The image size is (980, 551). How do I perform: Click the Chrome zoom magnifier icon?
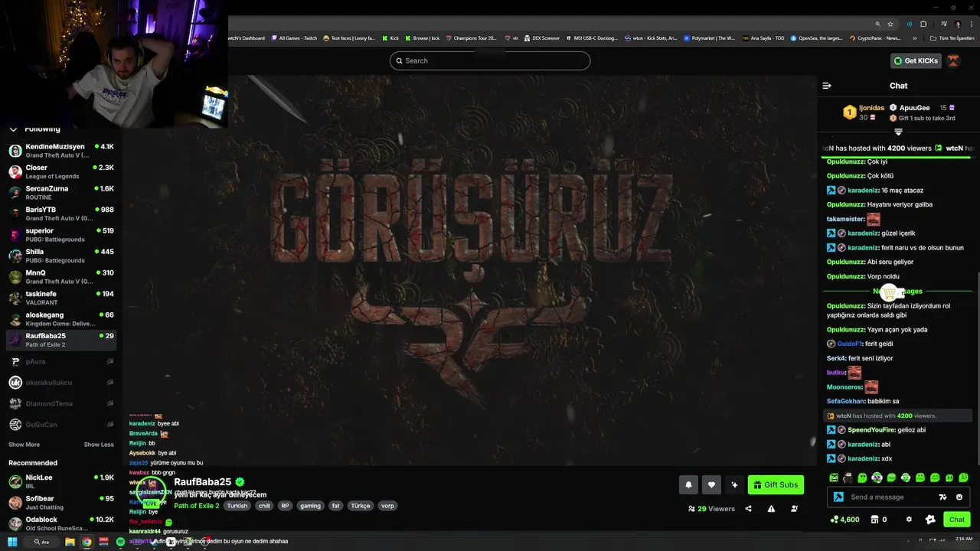coord(877,24)
